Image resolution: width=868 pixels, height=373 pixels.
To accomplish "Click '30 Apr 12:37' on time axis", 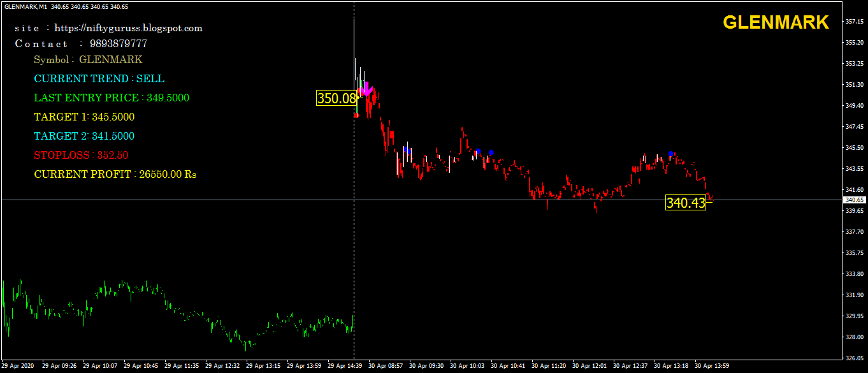I will [x=631, y=367].
